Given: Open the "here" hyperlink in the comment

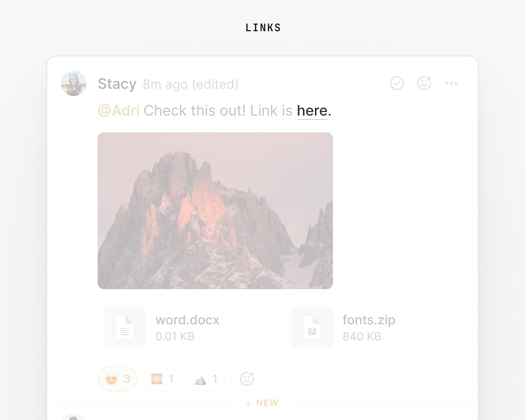Looking at the screenshot, I should (312, 111).
